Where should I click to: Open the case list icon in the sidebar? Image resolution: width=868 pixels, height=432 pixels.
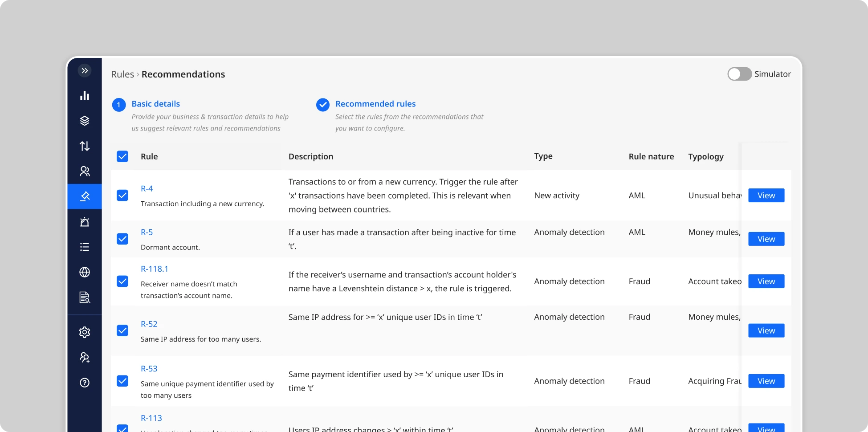85,247
